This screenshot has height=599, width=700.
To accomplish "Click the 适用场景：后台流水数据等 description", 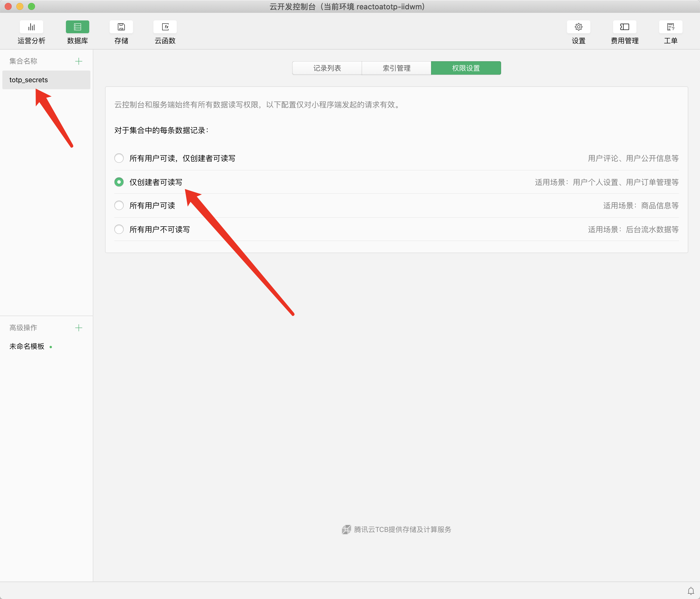I will tap(633, 230).
